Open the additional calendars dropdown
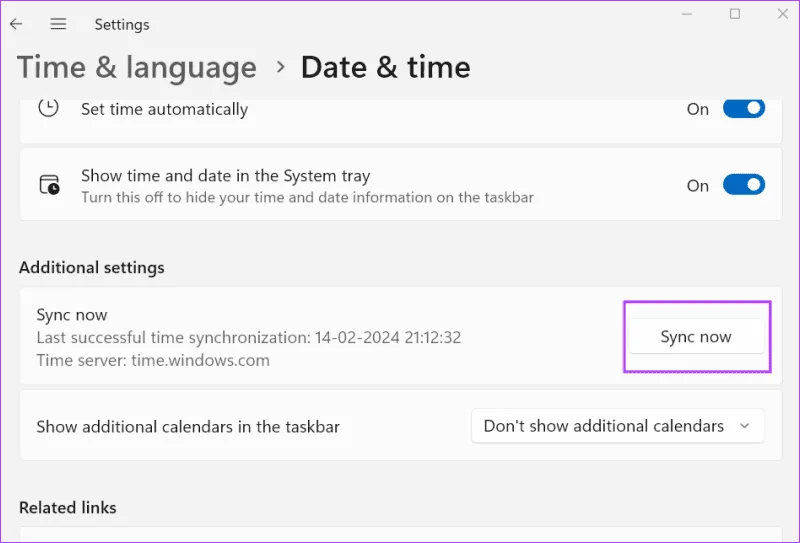 point(617,426)
